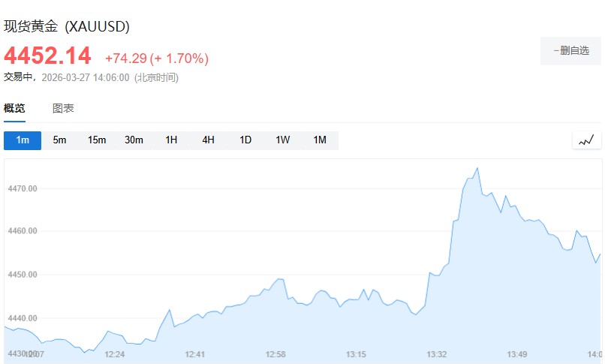605x364 pixels.
Task: Switch to the 概览 tab
Action: (14, 108)
